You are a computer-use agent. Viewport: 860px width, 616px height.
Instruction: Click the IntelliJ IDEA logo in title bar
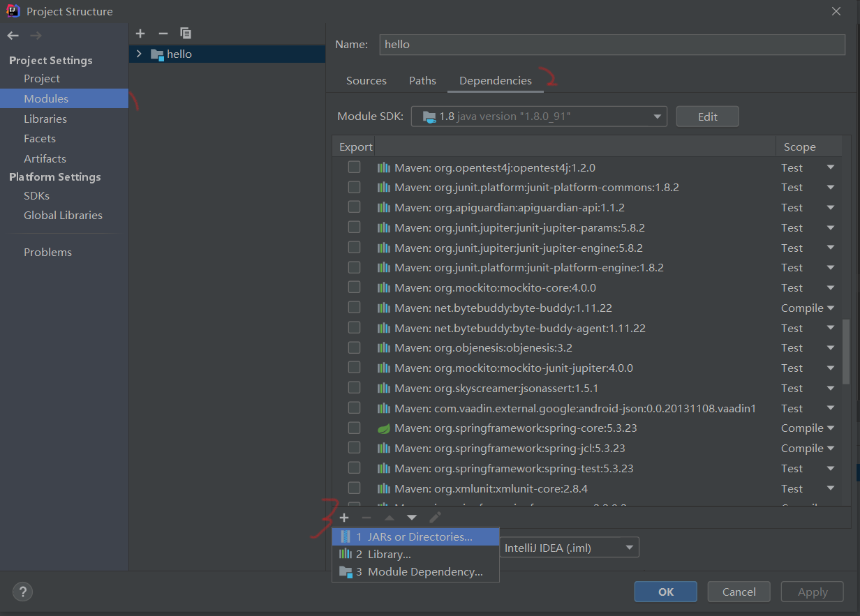pyautogui.click(x=13, y=11)
